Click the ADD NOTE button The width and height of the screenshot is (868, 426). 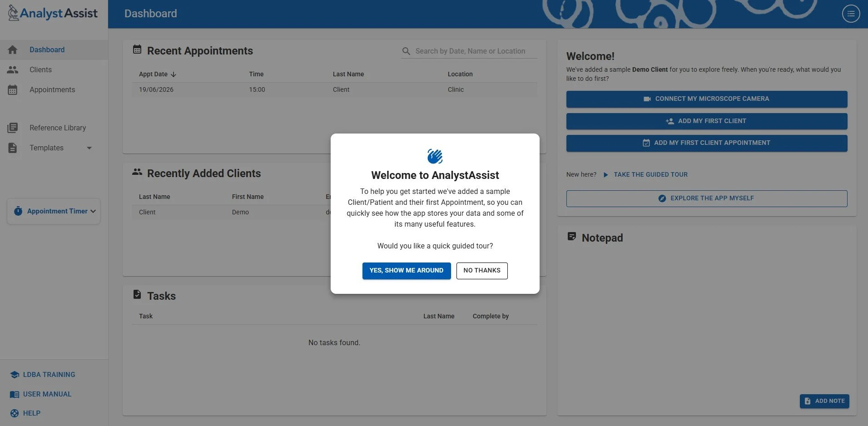[x=824, y=401]
